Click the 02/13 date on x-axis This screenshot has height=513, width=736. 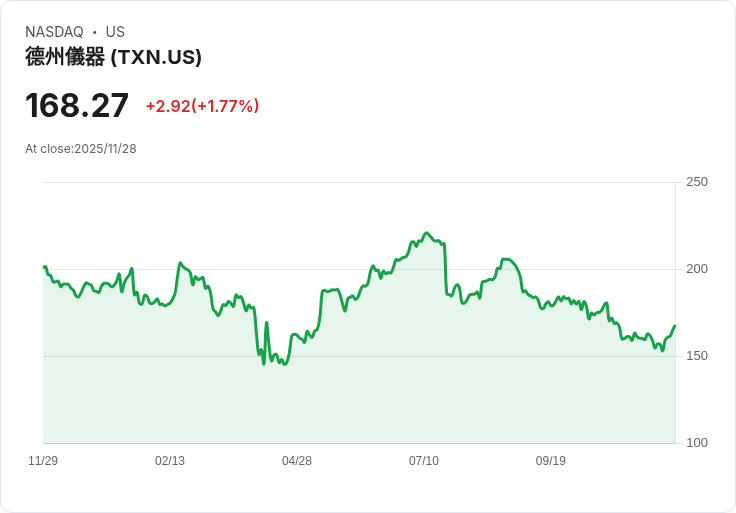(170, 461)
